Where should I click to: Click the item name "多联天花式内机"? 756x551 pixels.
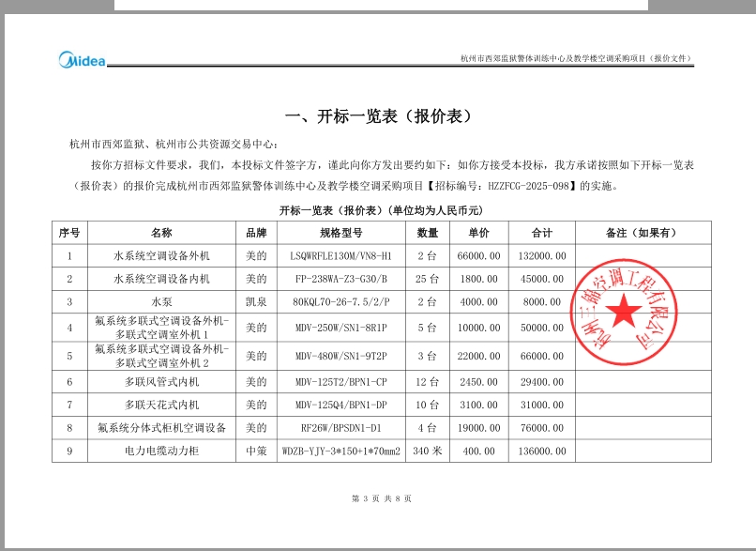pos(161,405)
